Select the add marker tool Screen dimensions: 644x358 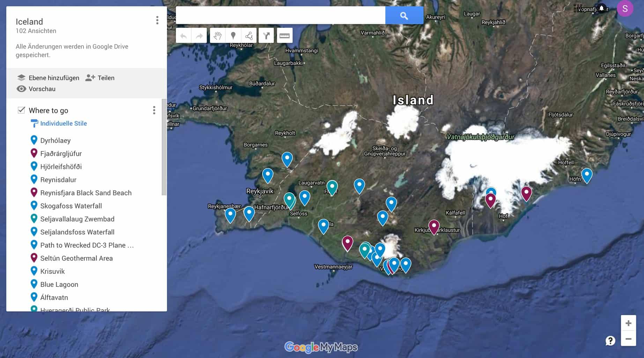coord(233,36)
